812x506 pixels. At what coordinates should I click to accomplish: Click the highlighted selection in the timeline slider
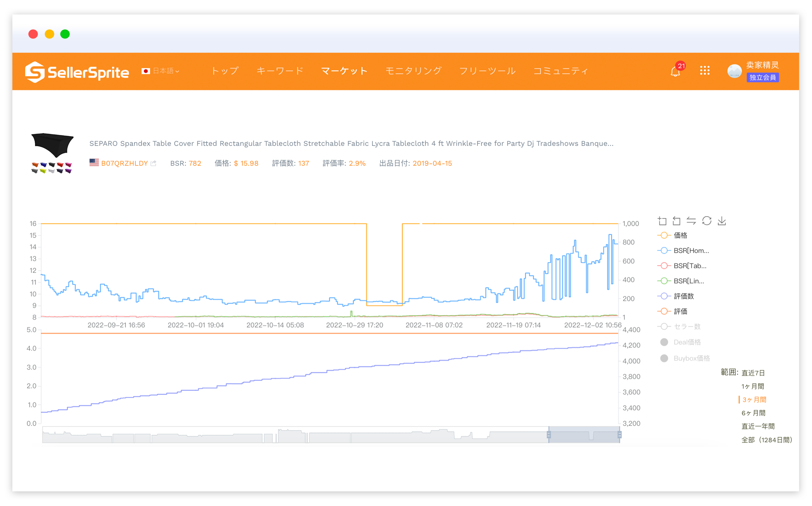584,435
